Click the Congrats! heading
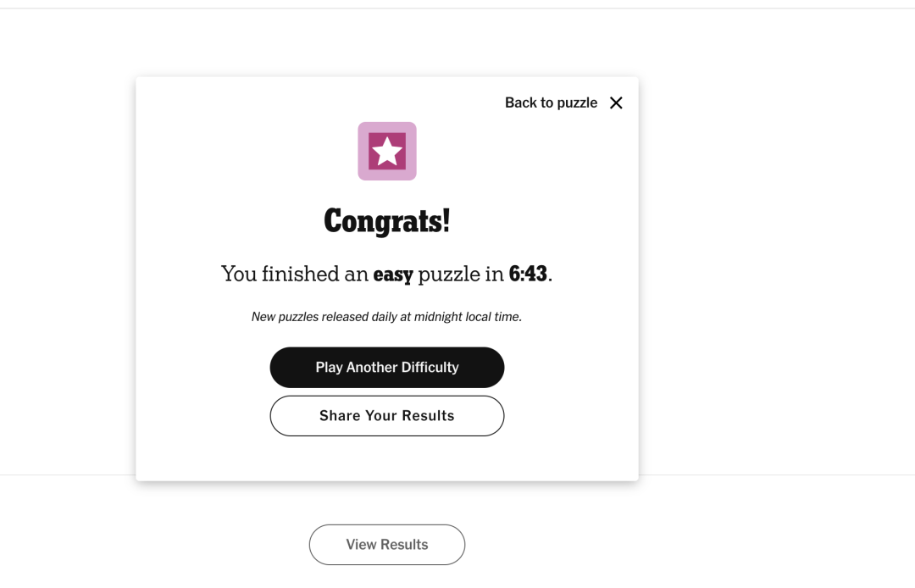This screenshot has height=588, width=915. [x=387, y=221]
